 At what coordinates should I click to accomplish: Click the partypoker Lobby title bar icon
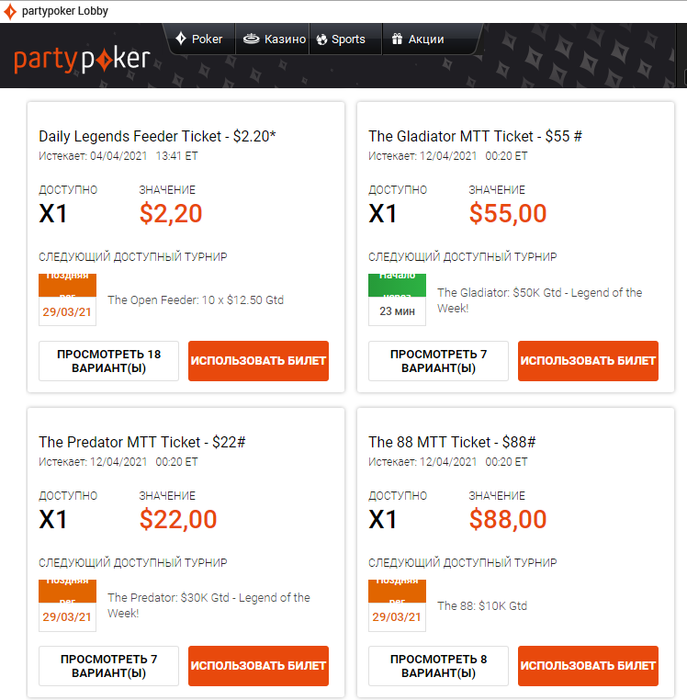click(10, 10)
